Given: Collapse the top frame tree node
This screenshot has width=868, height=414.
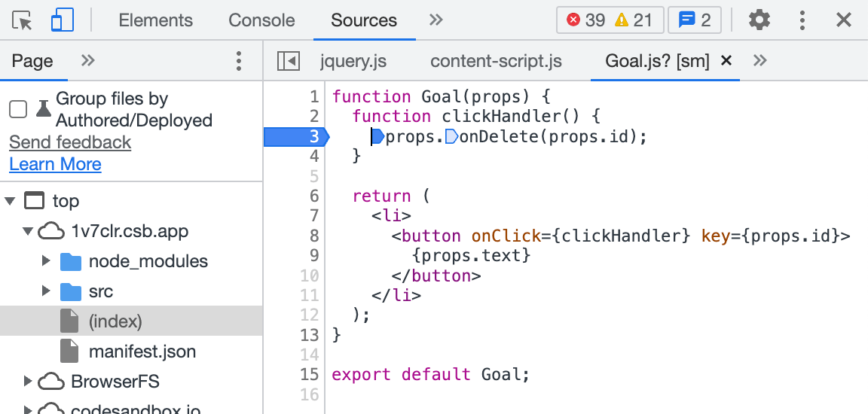Looking at the screenshot, I should click(x=10, y=201).
